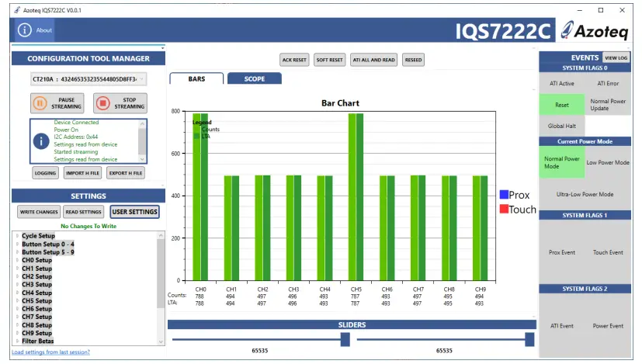The height and width of the screenshot is (364, 642).
Task: Open USER SETTINGS
Action: tap(135, 212)
